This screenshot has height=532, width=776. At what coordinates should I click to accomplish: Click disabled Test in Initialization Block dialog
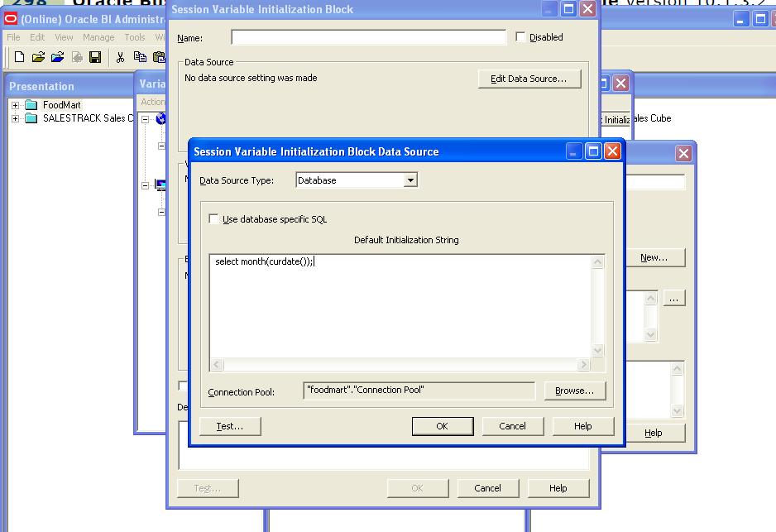pyautogui.click(x=208, y=488)
